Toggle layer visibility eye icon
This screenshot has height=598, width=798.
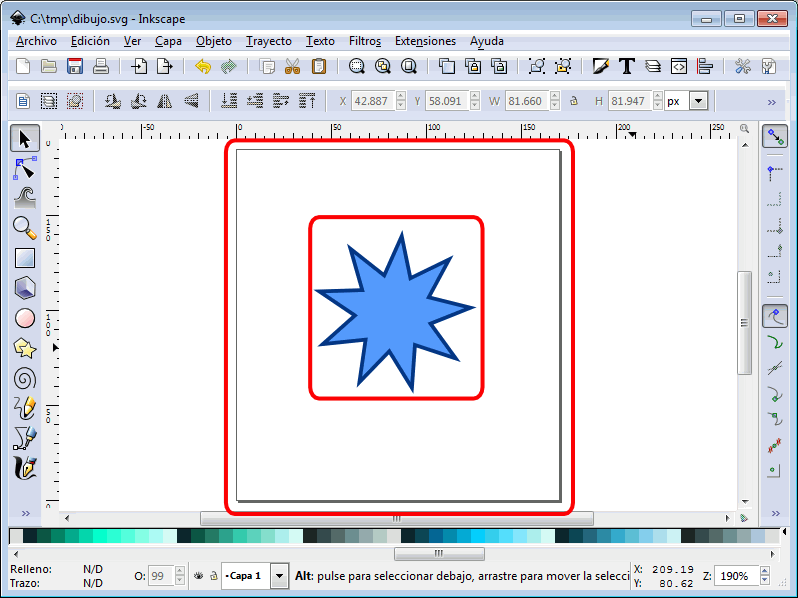pos(198,576)
